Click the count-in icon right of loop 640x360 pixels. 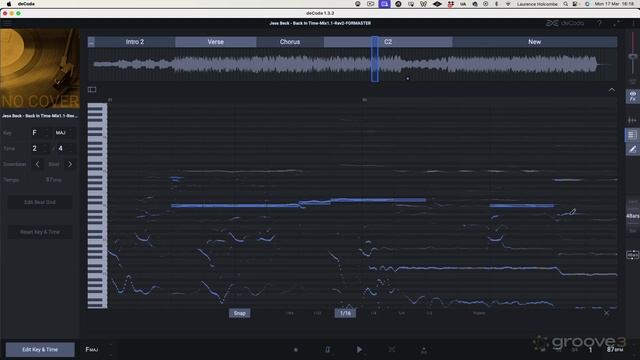pyautogui.click(x=424, y=350)
